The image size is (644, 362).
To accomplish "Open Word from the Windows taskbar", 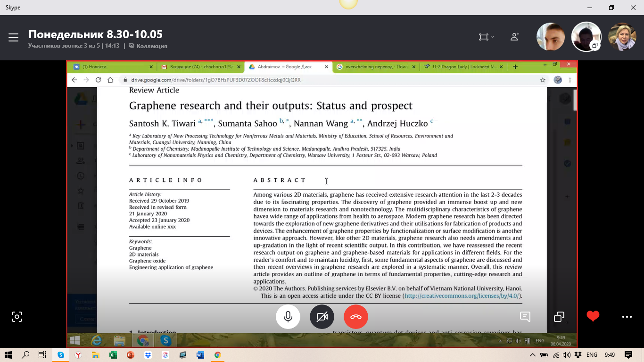I will point(200,355).
